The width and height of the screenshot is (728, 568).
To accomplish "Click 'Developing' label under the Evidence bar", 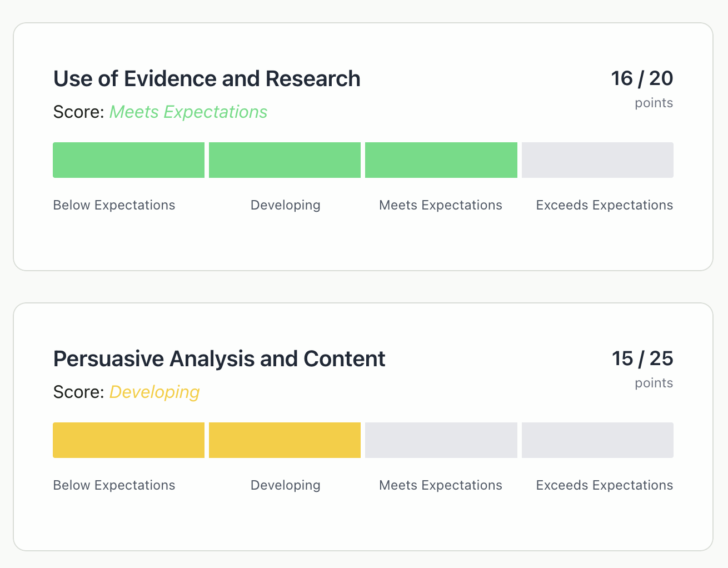I will click(x=285, y=205).
